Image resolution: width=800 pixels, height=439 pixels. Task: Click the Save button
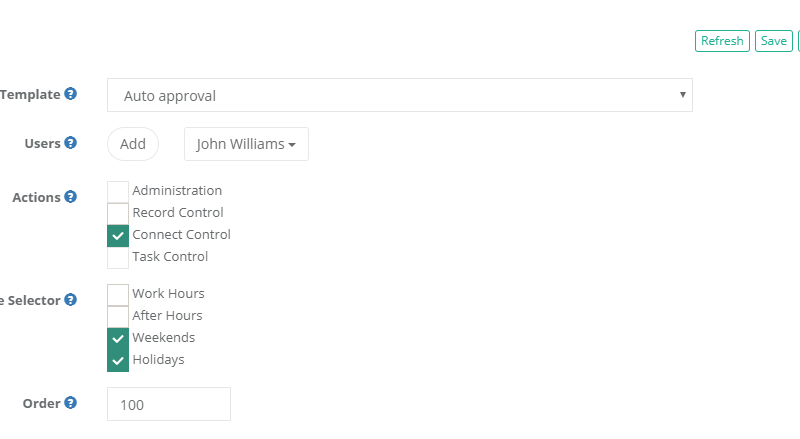click(773, 41)
